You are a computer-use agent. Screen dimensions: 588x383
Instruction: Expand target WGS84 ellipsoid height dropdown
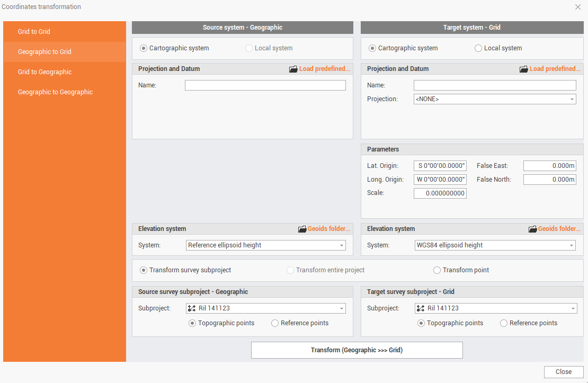[494, 245]
